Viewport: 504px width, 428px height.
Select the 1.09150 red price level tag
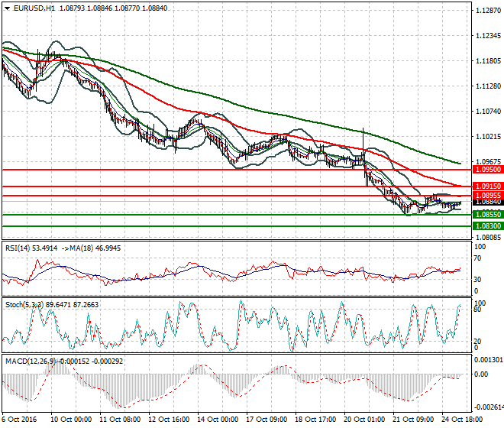pos(486,186)
